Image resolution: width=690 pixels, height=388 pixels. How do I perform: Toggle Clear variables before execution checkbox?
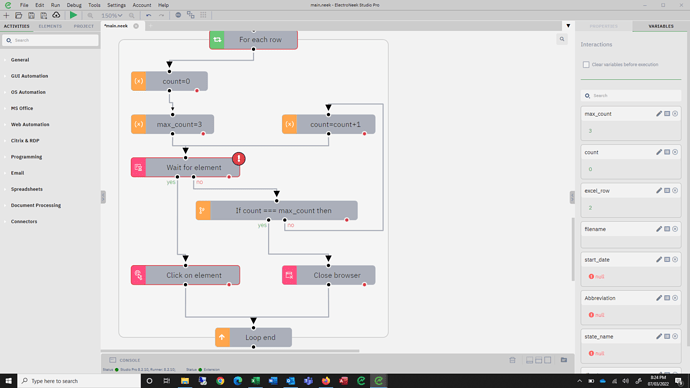coord(586,65)
